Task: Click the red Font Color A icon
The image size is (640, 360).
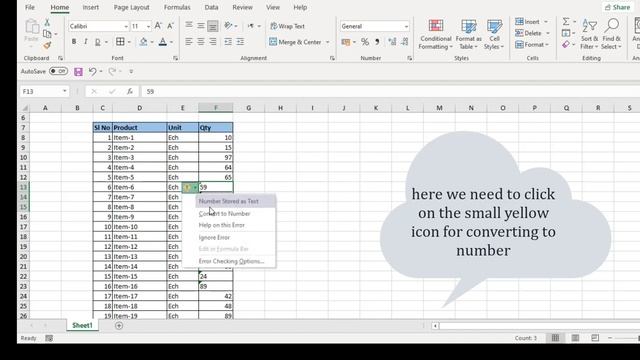Action: pos(163,42)
